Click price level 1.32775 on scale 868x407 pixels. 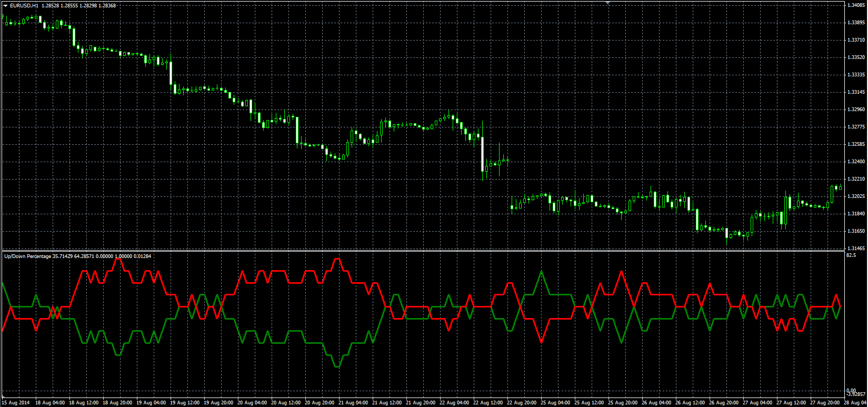856,127
